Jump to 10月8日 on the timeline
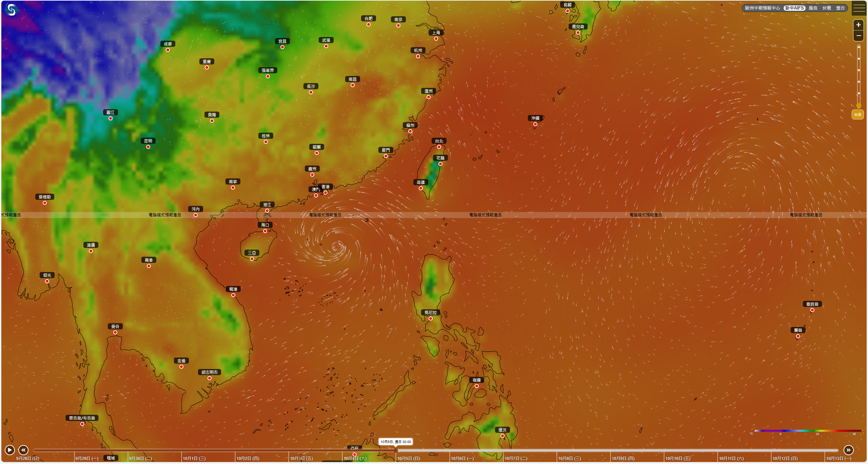This screenshot has height=464, width=868. 569,458
